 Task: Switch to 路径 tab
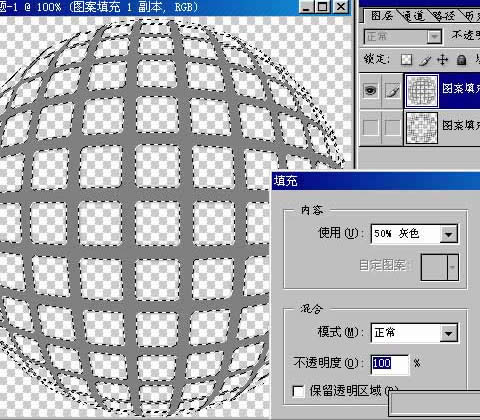(444, 16)
